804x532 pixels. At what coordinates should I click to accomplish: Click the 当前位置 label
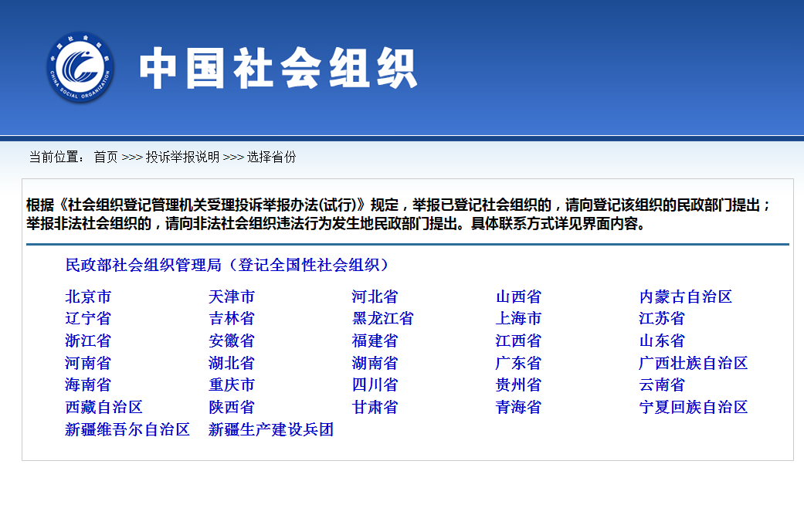(x=57, y=157)
